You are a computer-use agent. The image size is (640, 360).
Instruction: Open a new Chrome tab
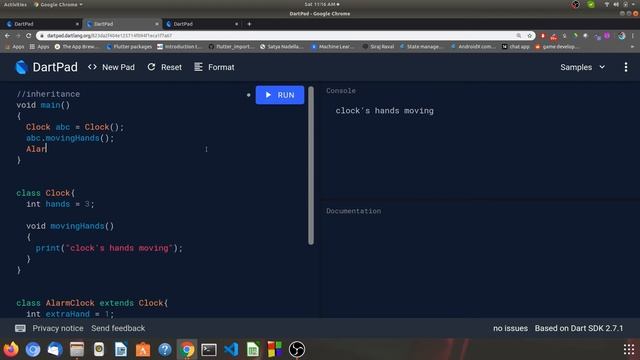click(x=249, y=24)
